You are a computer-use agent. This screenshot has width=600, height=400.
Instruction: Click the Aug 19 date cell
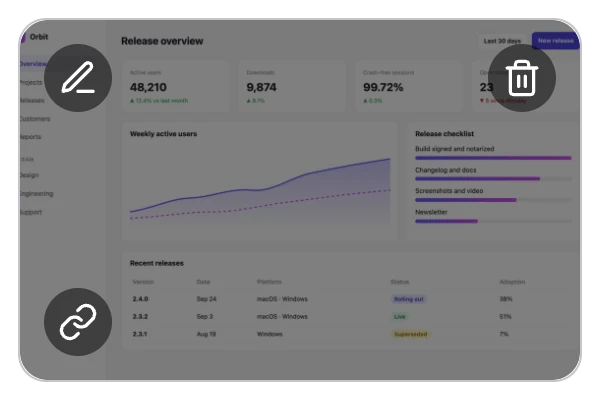click(x=206, y=334)
